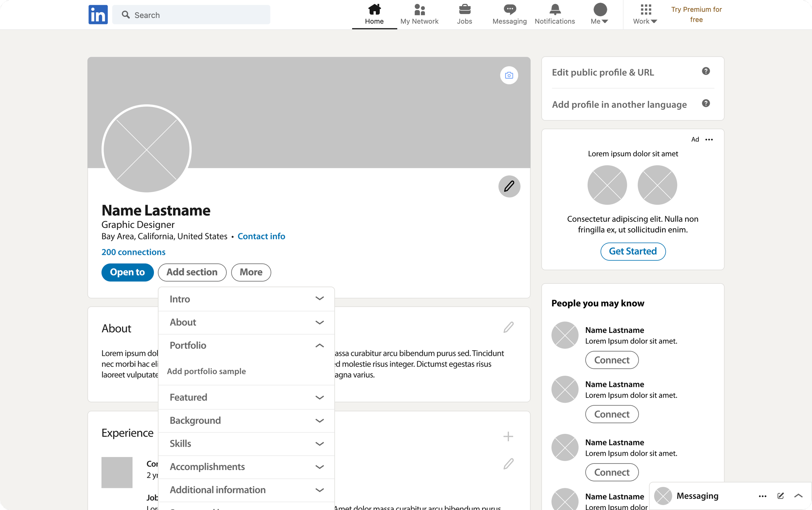Go to My Network tab

pyautogui.click(x=419, y=14)
